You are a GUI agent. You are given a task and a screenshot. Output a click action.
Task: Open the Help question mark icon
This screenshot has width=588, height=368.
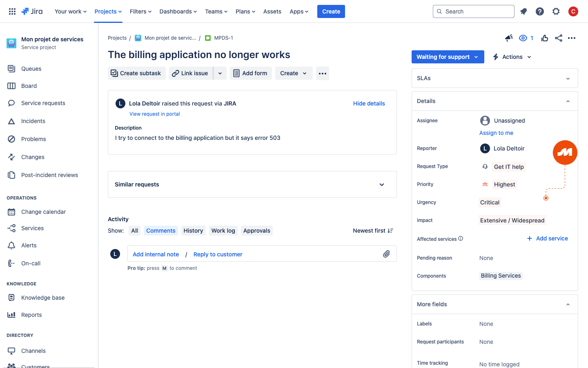click(540, 11)
